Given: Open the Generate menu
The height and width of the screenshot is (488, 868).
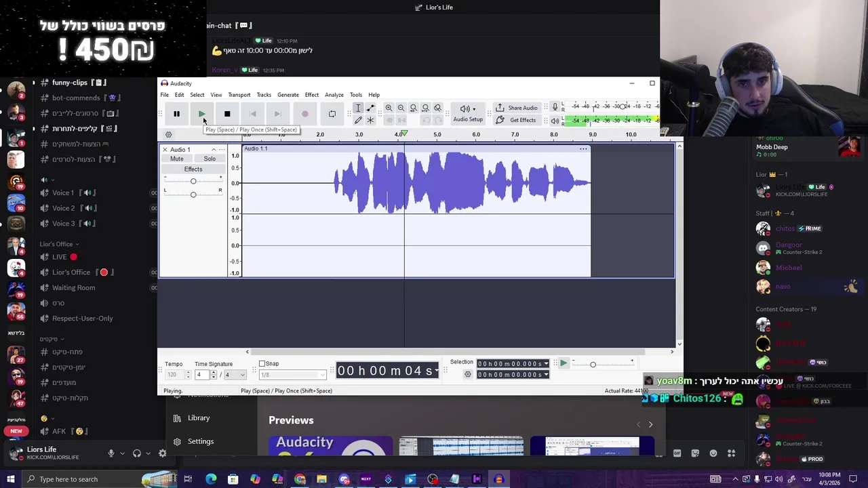Looking at the screenshot, I should coord(288,95).
